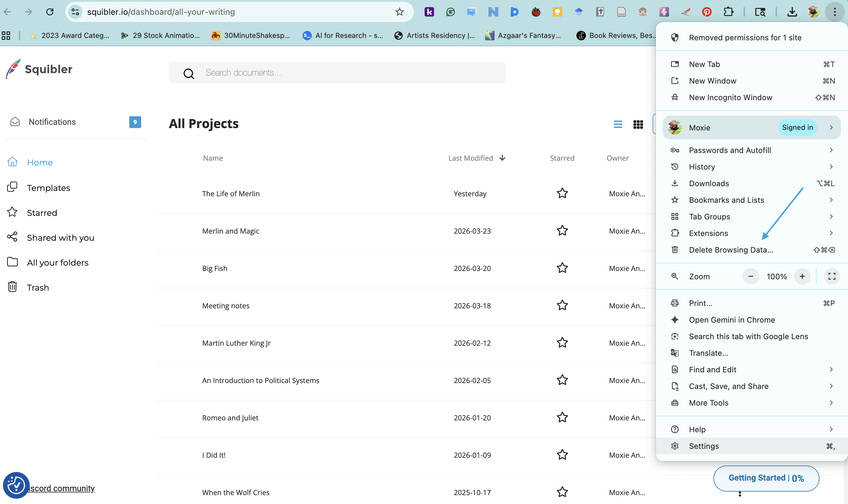Open the Merlin and Magic project
Image resolution: width=848 pixels, height=504 pixels.
[x=231, y=231]
